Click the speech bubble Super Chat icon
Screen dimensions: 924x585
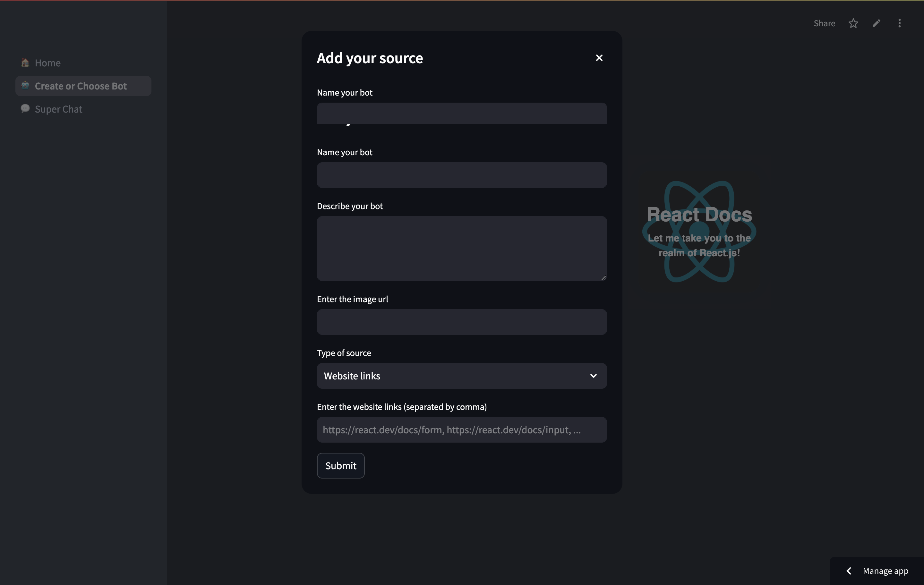point(25,108)
